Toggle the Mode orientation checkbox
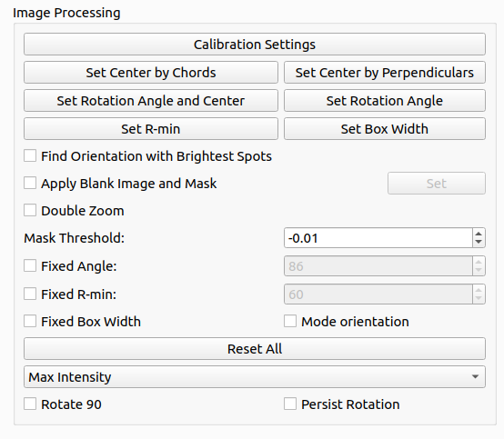 (x=290, y=321)
